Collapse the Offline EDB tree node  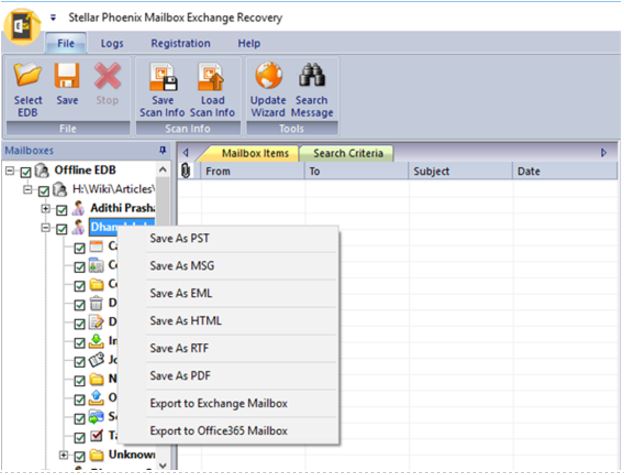10,171
